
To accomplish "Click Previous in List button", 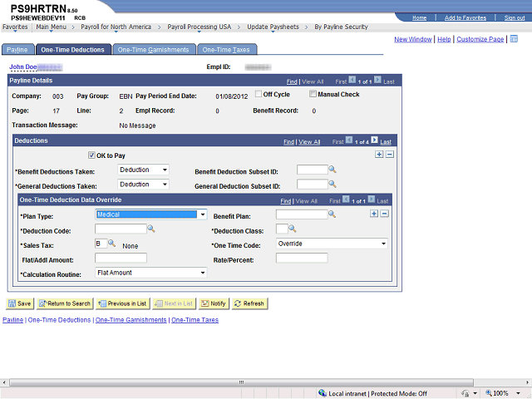I will pos(122,303).
